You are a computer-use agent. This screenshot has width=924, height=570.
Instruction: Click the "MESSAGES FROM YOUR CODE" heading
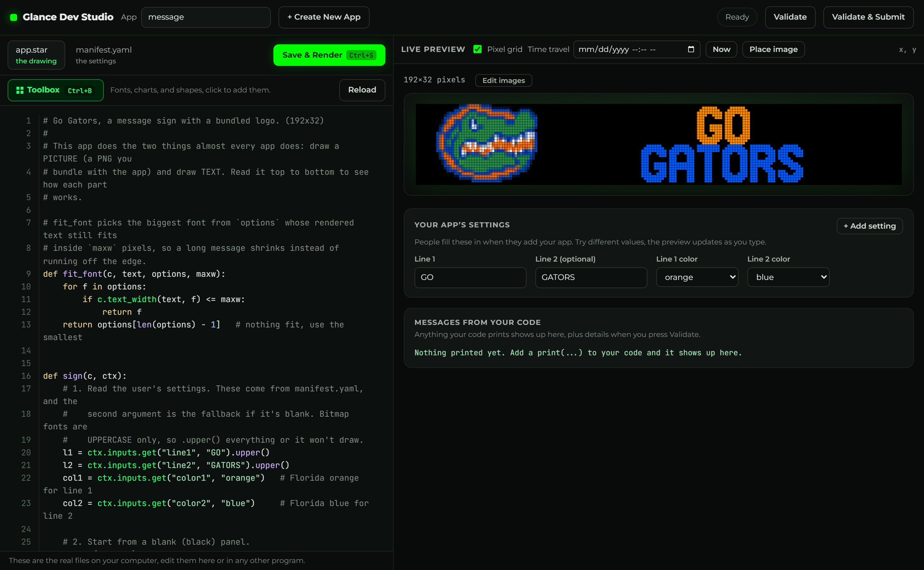(477, 322)
